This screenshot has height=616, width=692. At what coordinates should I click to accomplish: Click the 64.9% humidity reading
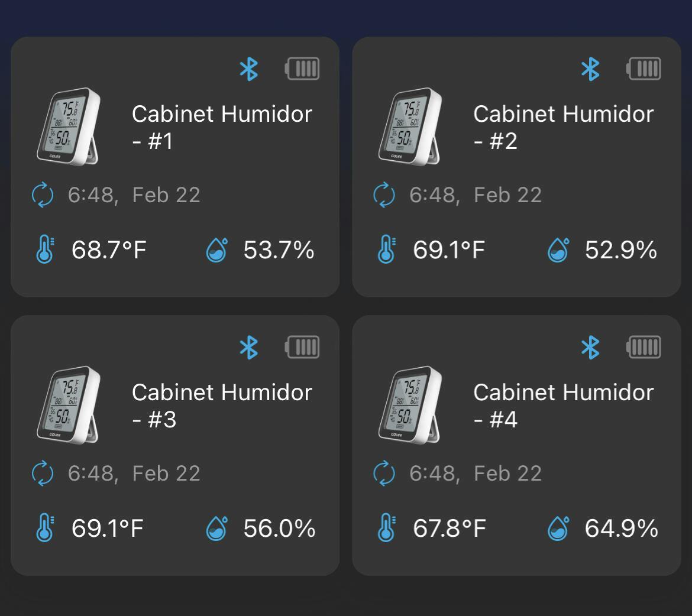[x=621, y=528]
